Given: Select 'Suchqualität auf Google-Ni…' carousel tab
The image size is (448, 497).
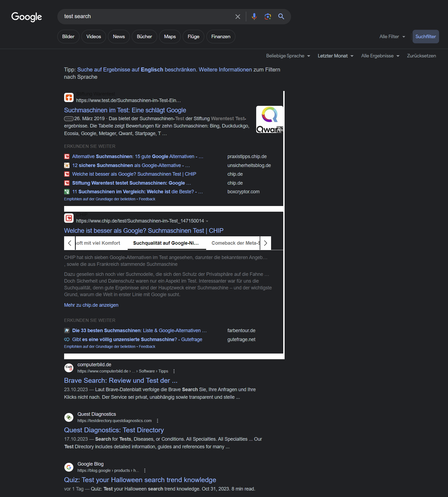Looking at the screenshot, I should tap(166, 243).
